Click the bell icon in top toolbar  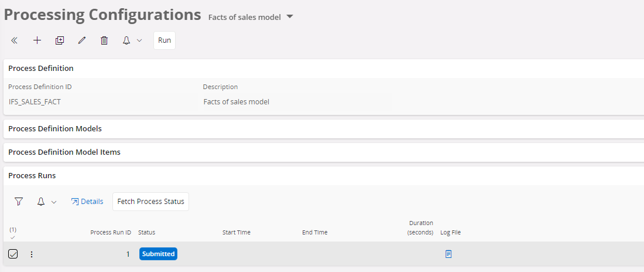pyautogui.click(x=126, y=40)
